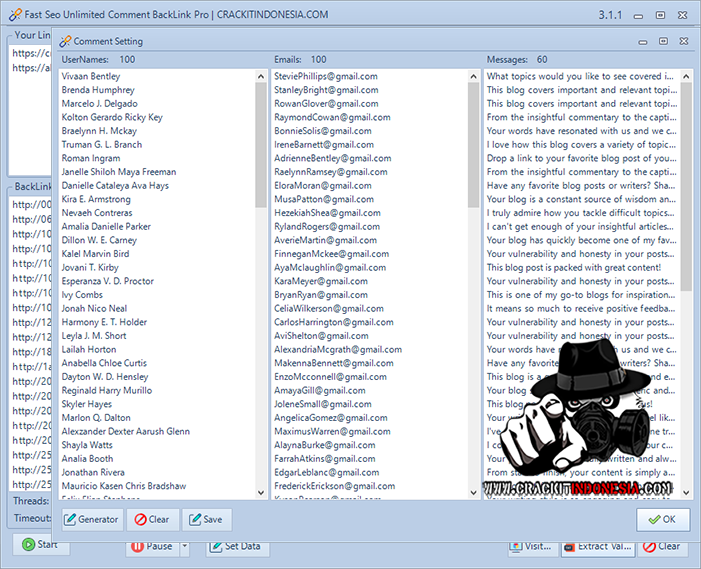This screenshot has height=569, width=701.
Task: Select message 'Drop a link to your favorite blog post'
Action: click(580, 158)
